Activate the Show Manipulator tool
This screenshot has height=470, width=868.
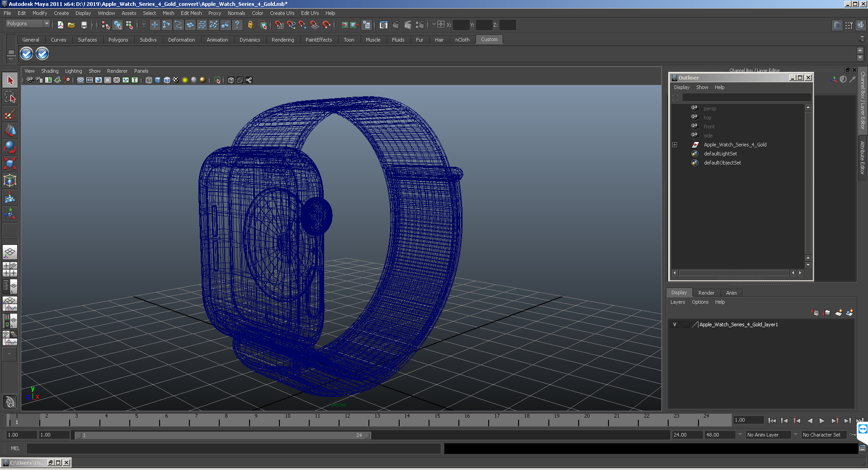(10, 214)
